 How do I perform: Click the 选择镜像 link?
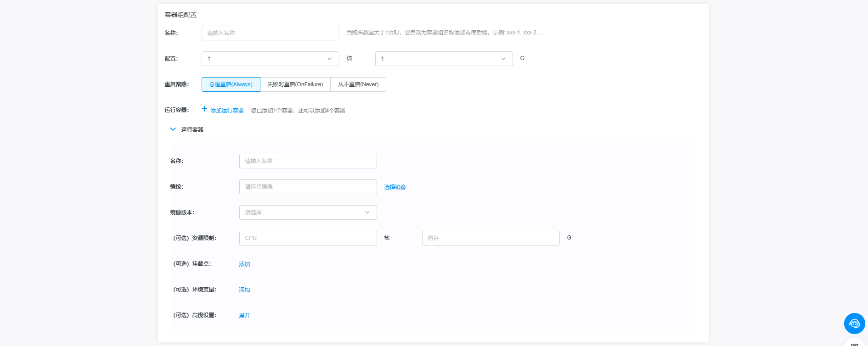tap(395, 187)
